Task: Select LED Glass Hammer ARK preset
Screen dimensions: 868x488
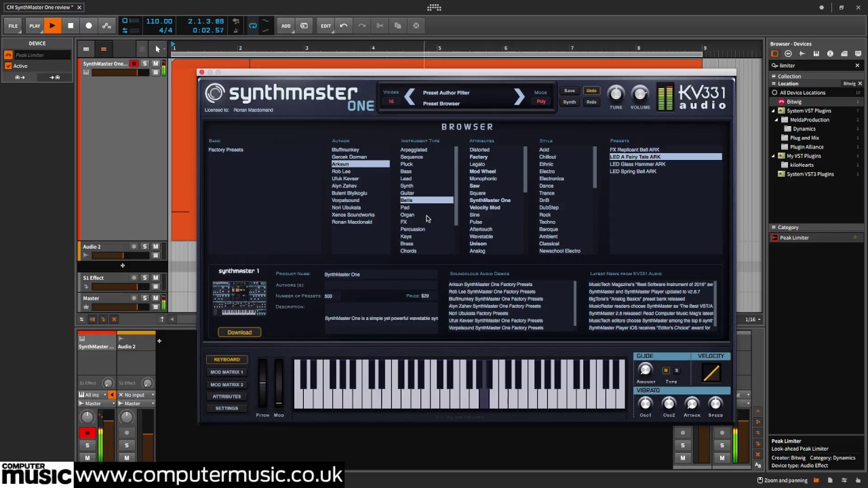Action: (x=637, y=164)
